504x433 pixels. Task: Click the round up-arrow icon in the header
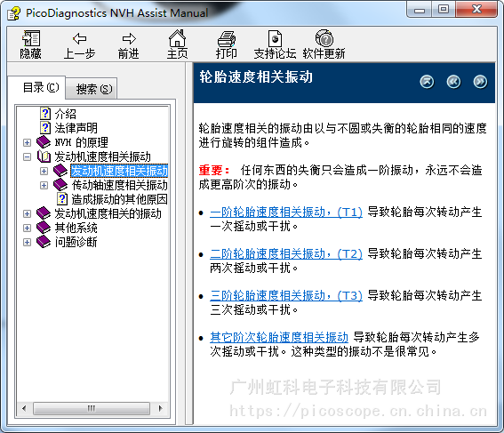click(427, 82)
